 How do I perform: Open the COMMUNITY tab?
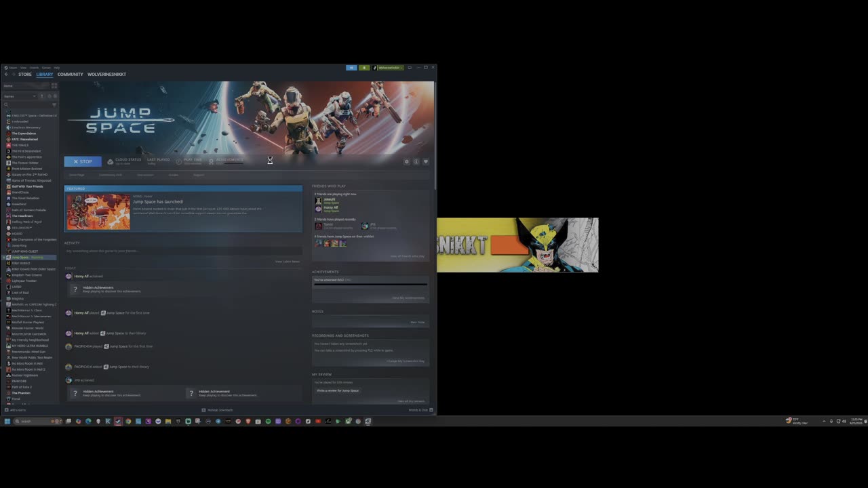pos(71,75)
